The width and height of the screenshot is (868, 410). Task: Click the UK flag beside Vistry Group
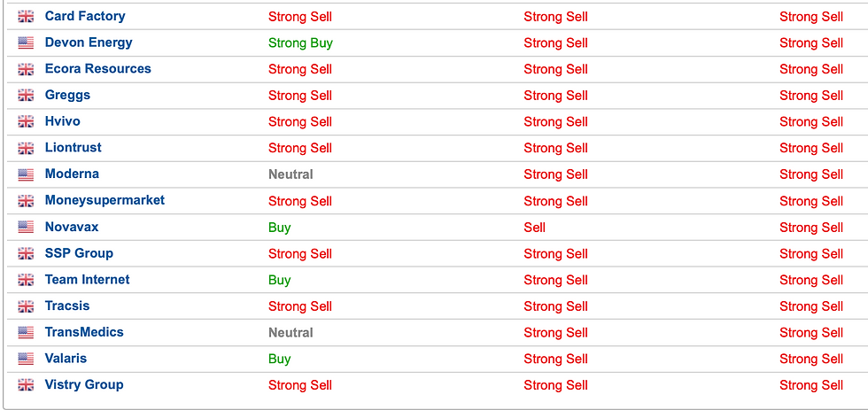click(x=26, y=386)
